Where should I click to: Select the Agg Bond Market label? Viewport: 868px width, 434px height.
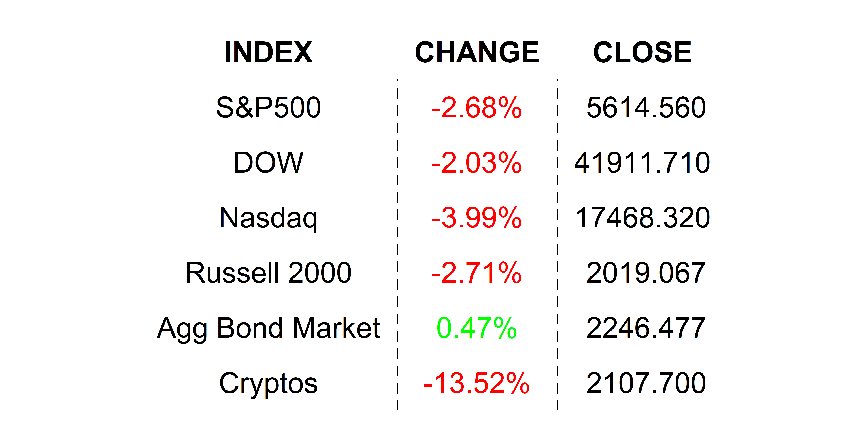pos(269,328)
